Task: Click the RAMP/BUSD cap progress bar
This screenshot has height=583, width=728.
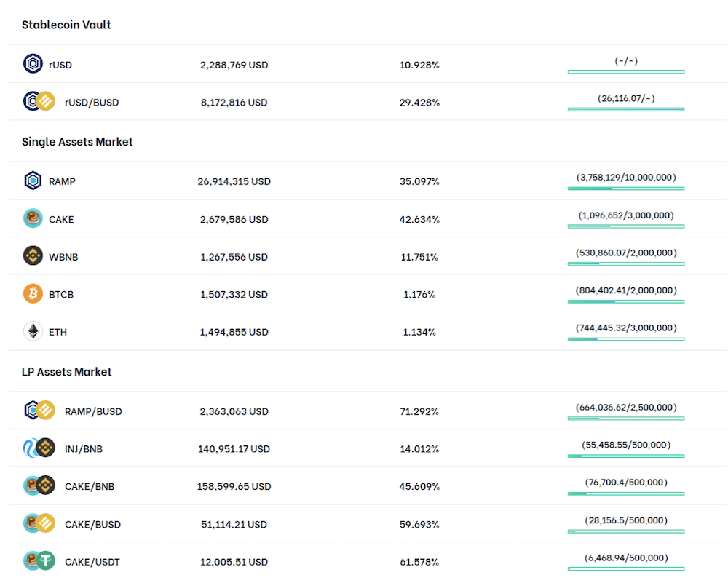Action: (626, 419)
